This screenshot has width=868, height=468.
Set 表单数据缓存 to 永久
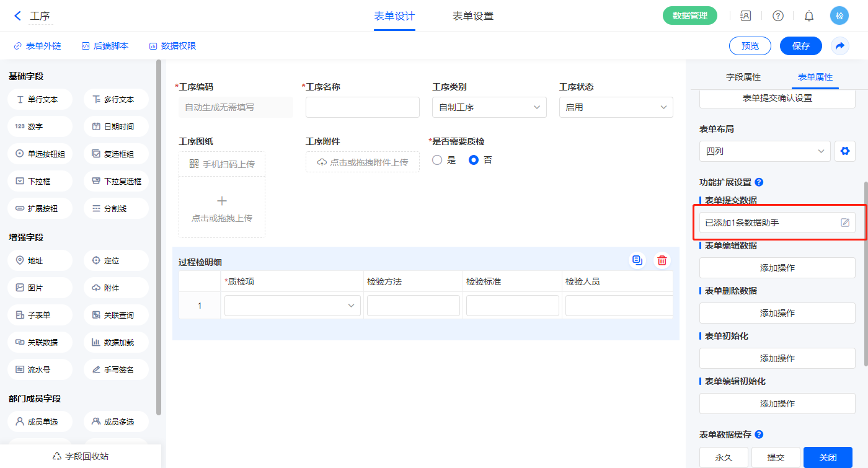[x=724, y=457]
